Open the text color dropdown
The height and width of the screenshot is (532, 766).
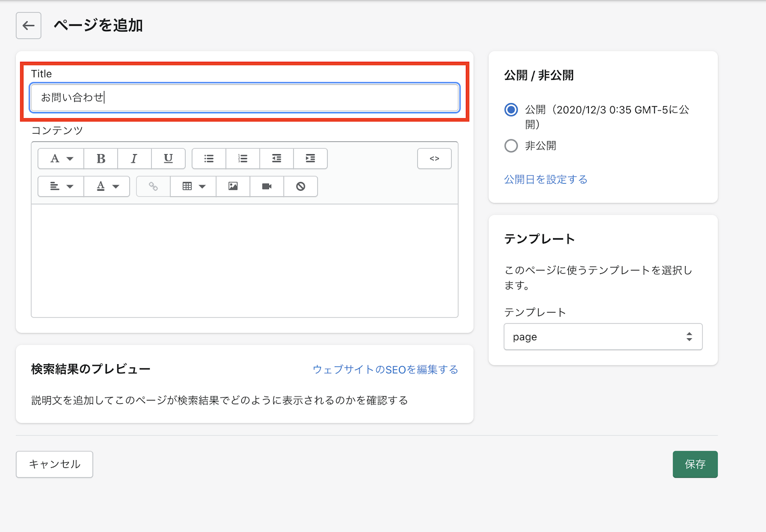tap(107, 187)
